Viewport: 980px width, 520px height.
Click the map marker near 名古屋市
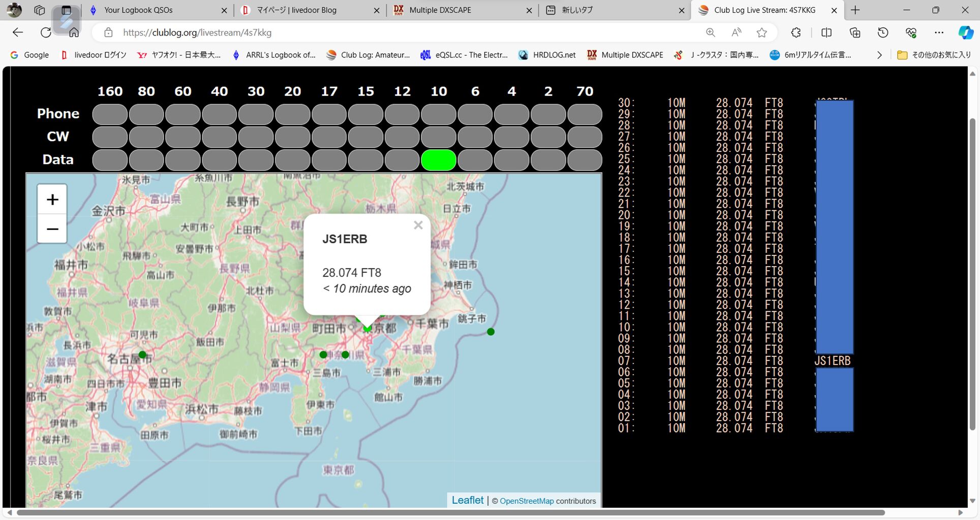point(142,354)
